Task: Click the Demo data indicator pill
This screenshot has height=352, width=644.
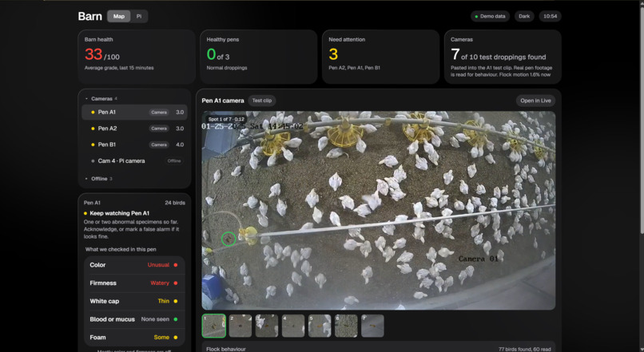Action: [x=490, y=17]
